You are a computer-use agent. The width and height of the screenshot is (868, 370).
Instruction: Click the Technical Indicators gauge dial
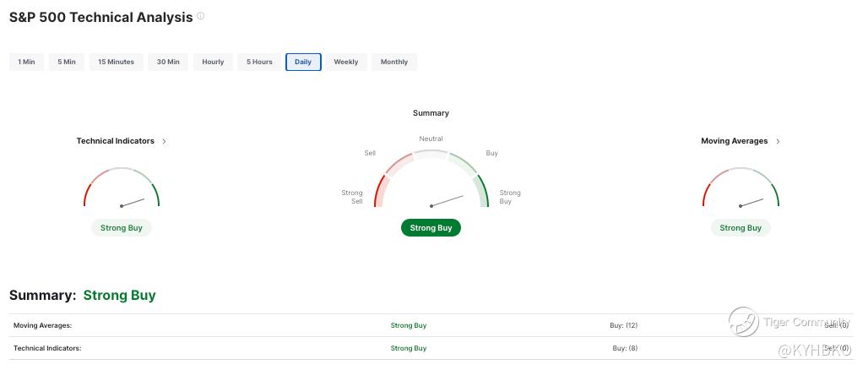[122, 188]
